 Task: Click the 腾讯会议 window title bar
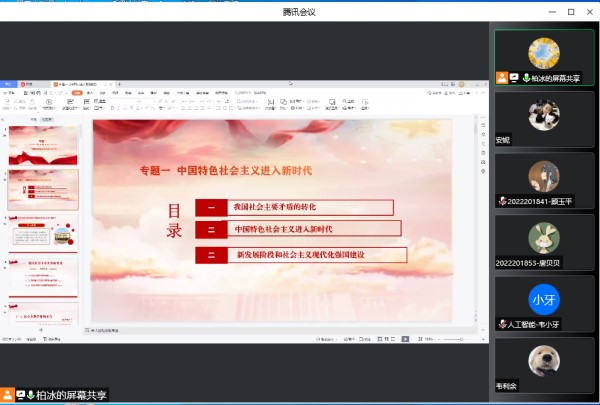[x=299, y=11]
